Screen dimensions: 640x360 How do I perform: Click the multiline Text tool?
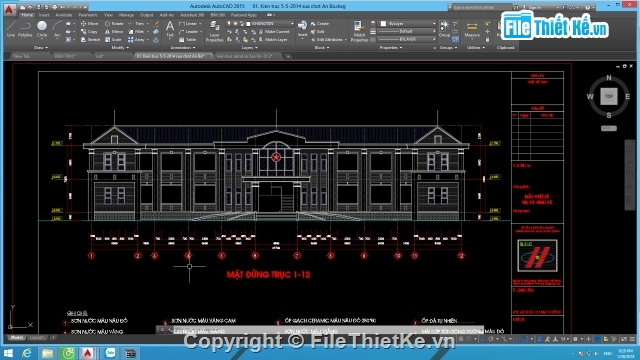(x=170, y=29)
